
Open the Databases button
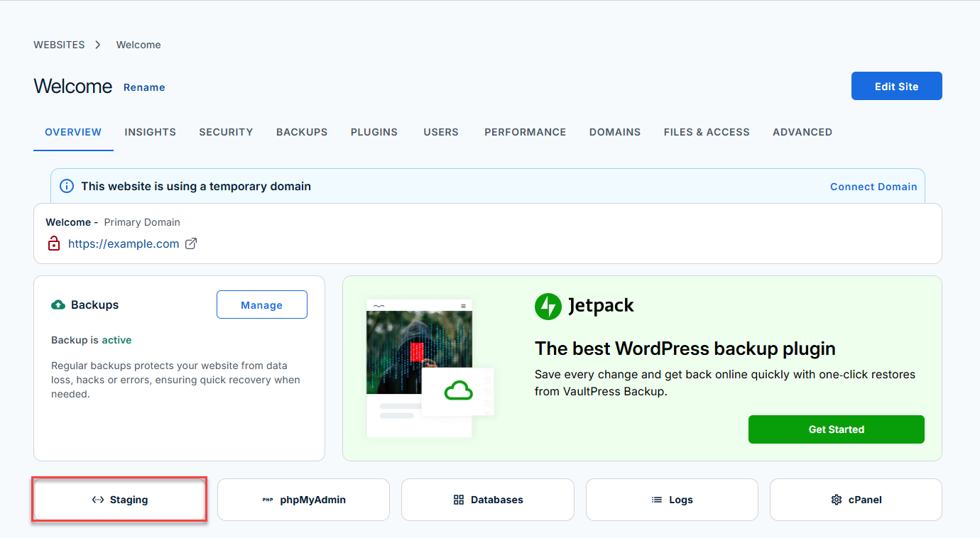(488, 500)
